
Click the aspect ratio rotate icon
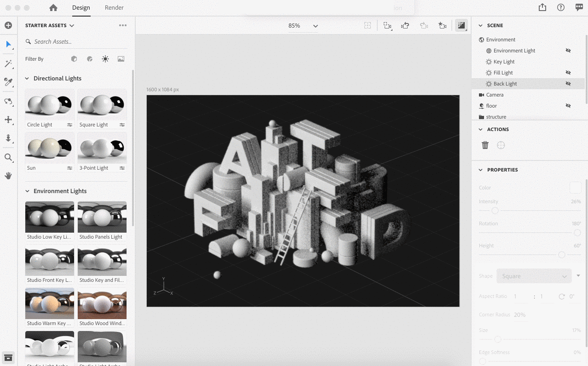pos(561,297)
